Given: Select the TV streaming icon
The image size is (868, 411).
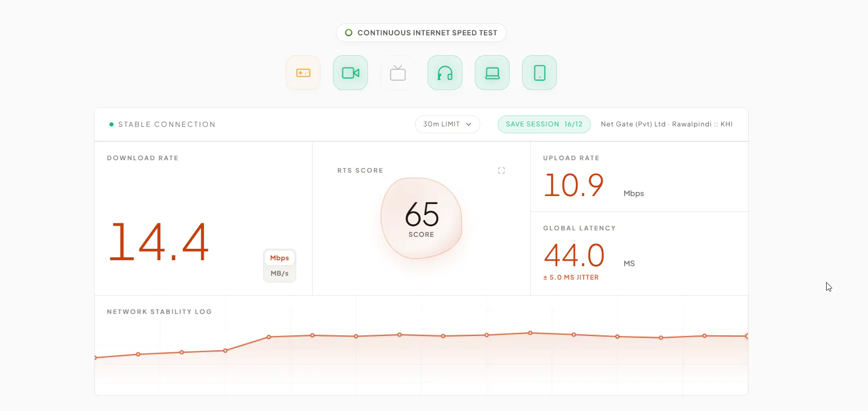Looking at the screenshot, I should coord(398,73).
